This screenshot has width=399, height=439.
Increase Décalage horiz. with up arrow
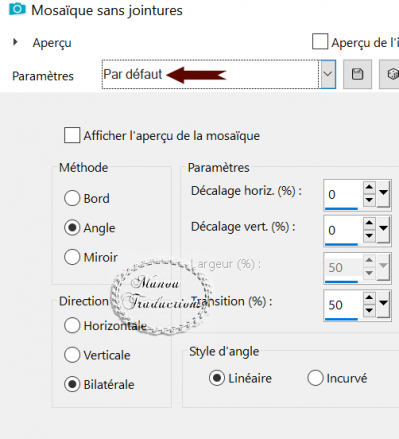click(369, 187)
